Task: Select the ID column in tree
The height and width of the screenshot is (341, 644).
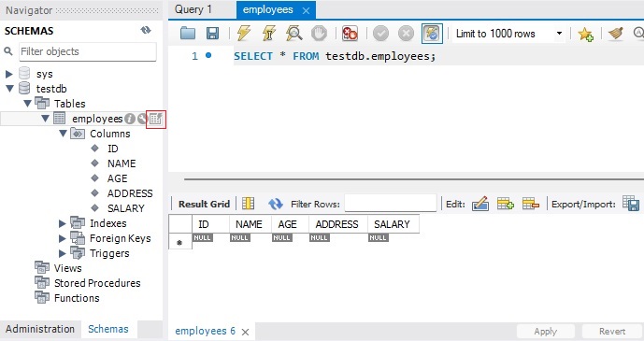Action: click(x=112, y=149)
